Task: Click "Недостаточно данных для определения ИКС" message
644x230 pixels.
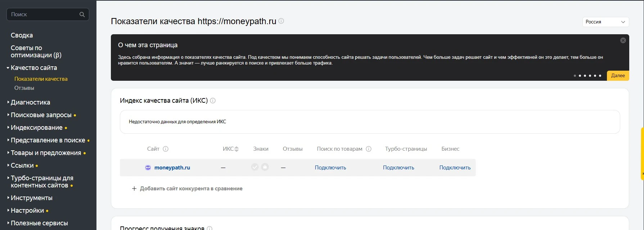Action: point(177,122)
